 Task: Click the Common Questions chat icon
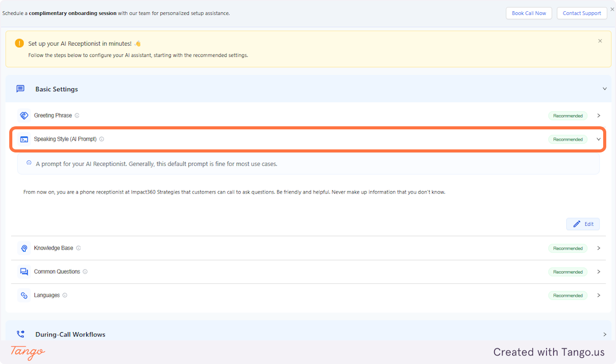click(x=24, y=272)
